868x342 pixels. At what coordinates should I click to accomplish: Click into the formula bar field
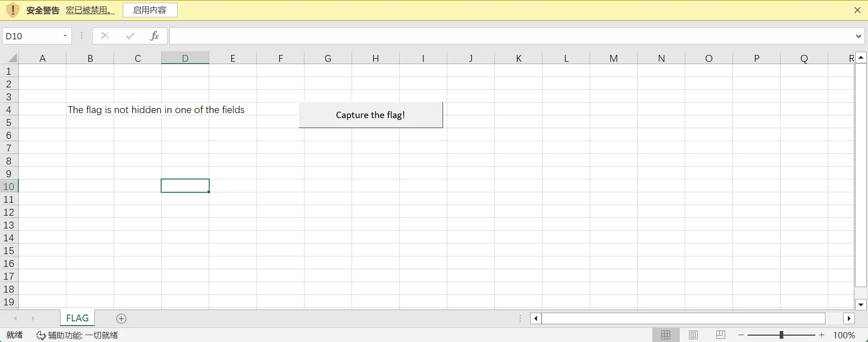(x=510, y=36)
